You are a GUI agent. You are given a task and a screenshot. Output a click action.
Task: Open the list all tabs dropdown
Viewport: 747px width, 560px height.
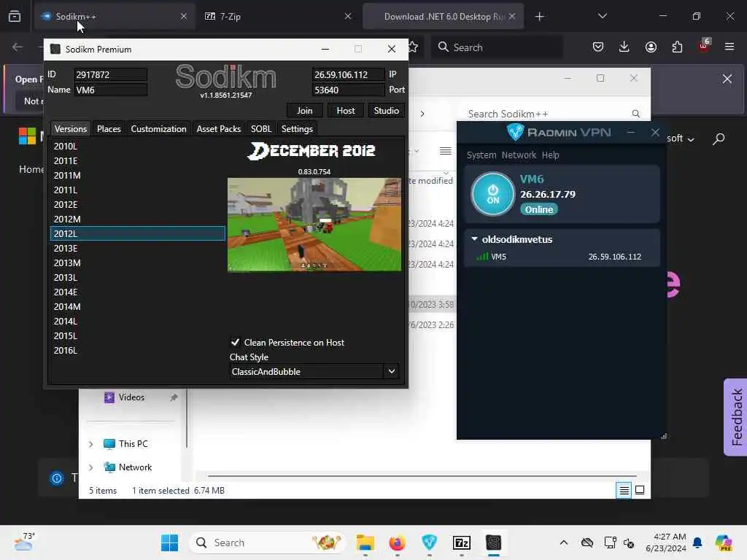(x=602, y=16)
